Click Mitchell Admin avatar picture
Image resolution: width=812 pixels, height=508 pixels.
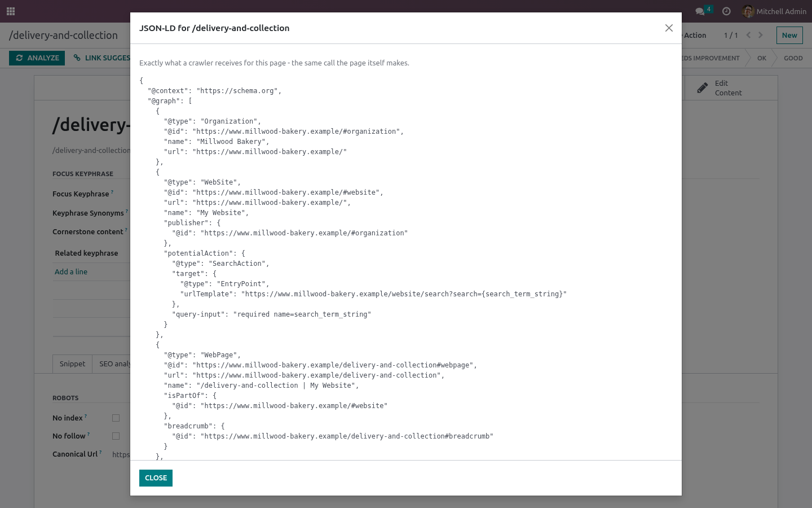[x=748, y=11]
